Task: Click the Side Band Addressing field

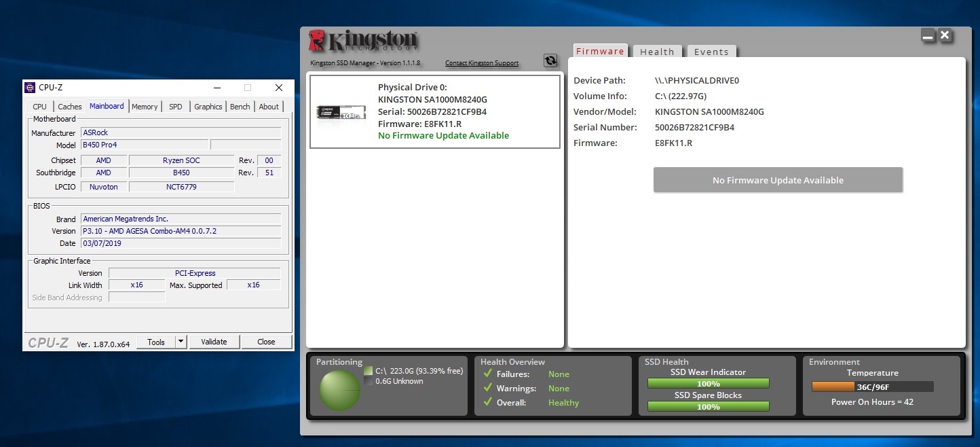Action: (x=136, y=298)
